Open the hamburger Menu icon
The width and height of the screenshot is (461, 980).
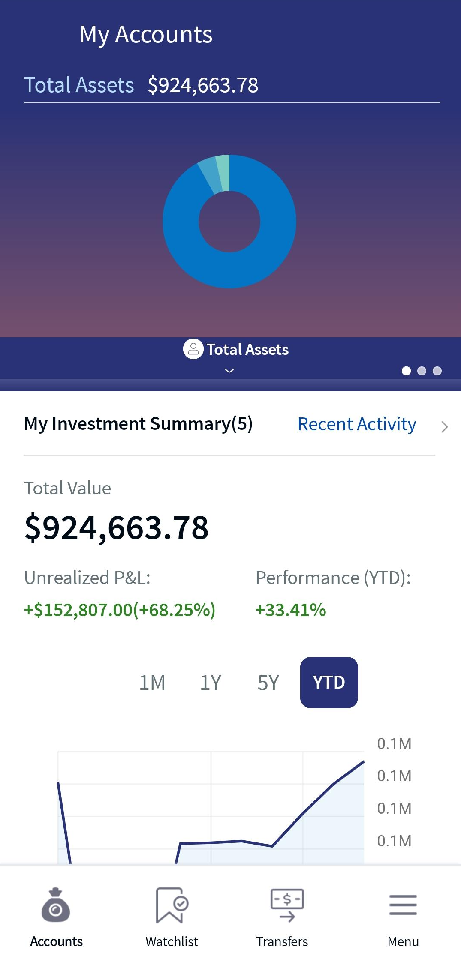[x=403, y=905]
